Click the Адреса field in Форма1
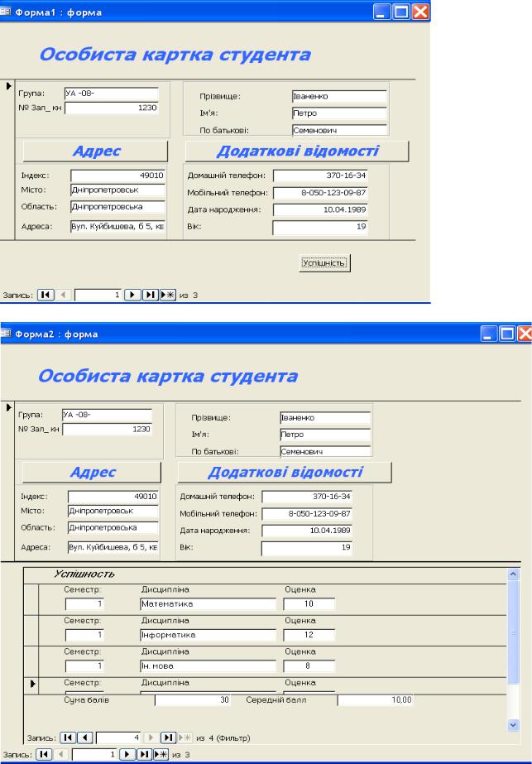The image size is (532, 764). pos(117,227)
